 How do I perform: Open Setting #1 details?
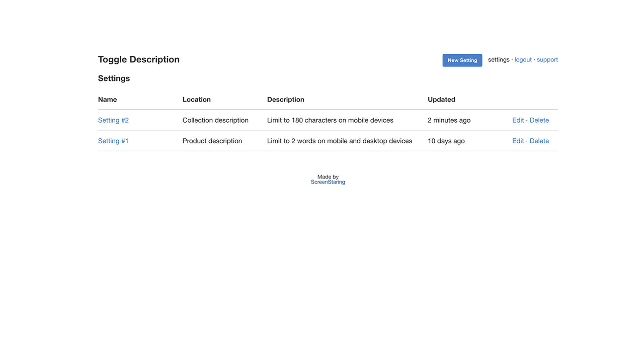[x=113, y=141]
